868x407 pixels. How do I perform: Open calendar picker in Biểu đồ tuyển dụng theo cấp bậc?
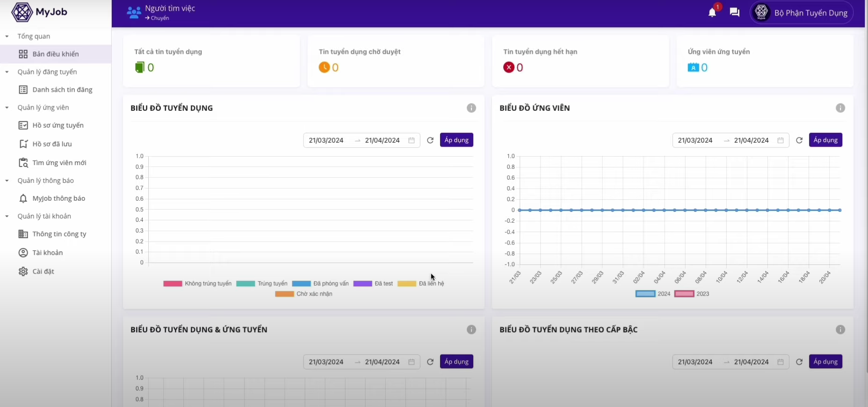[781, 362]
